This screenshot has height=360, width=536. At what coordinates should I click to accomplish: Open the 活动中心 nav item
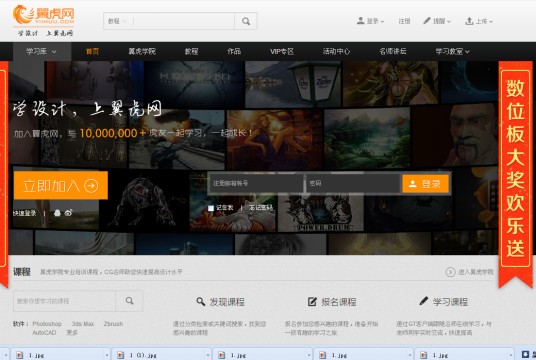pyautogui.click(x=336, y=51)
